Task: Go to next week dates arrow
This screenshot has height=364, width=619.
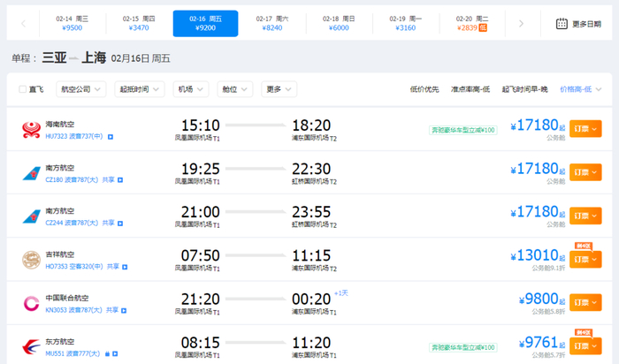Action: (521, 24)
